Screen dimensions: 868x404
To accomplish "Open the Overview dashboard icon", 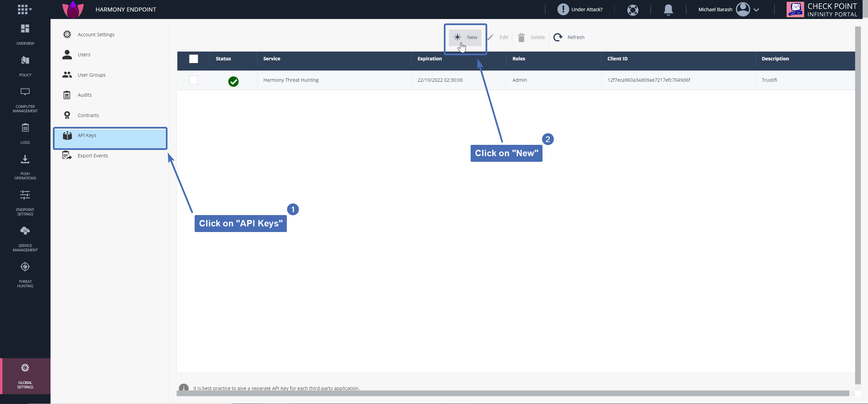I will (25, 28).
